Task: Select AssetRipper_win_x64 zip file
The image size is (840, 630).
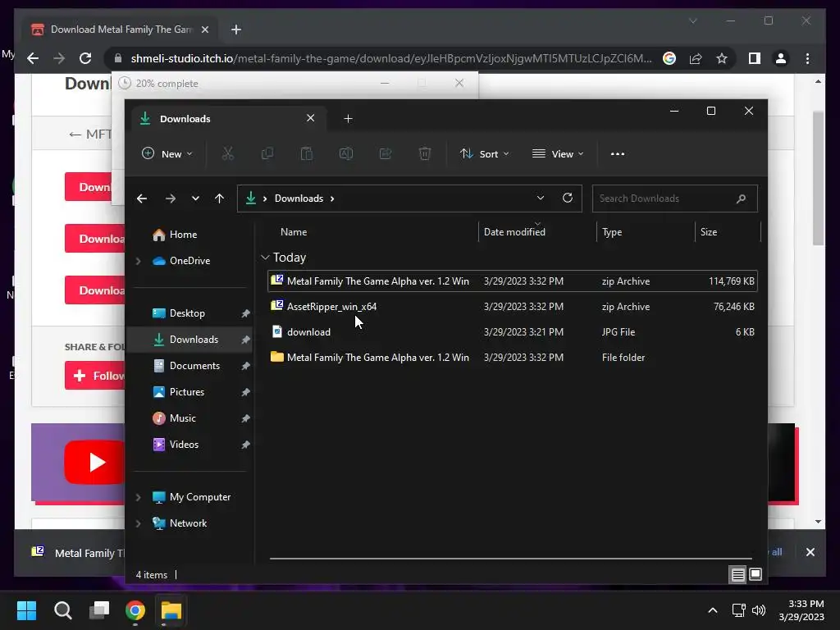Action: [512, 307]
